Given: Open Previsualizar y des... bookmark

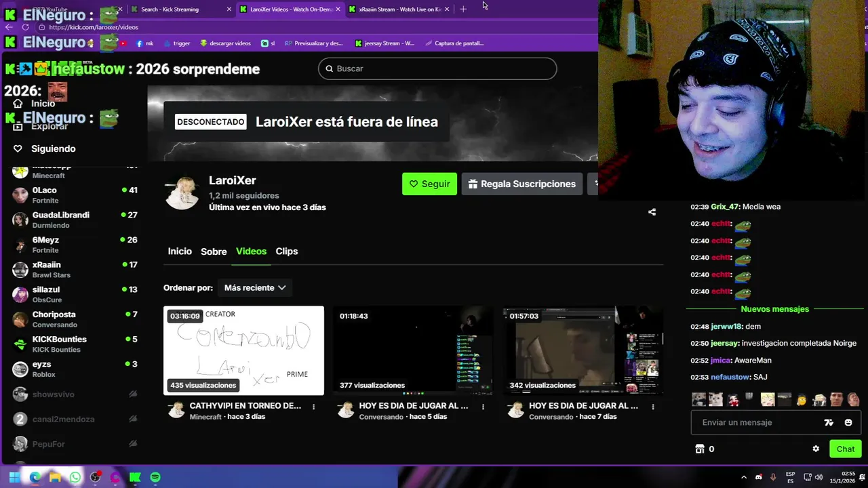Looking at the screenshot, I should (314, 43).
